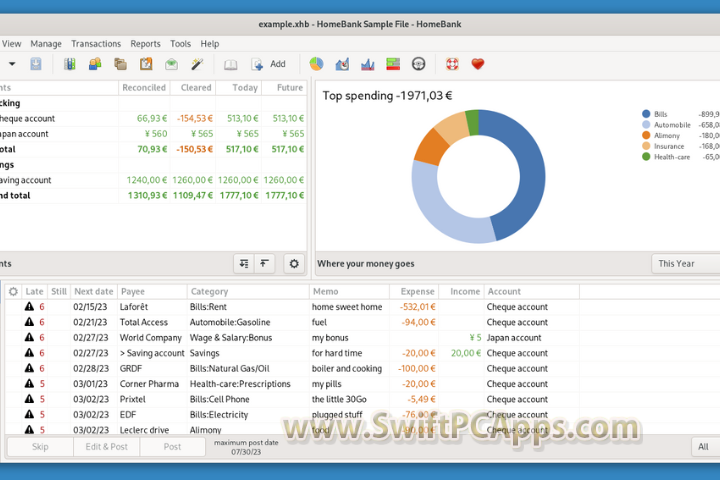The height and width of the screenshot is (480, 720).
Task: Click the warning icon in GRDF row
Action: click(x=29, y=368)
